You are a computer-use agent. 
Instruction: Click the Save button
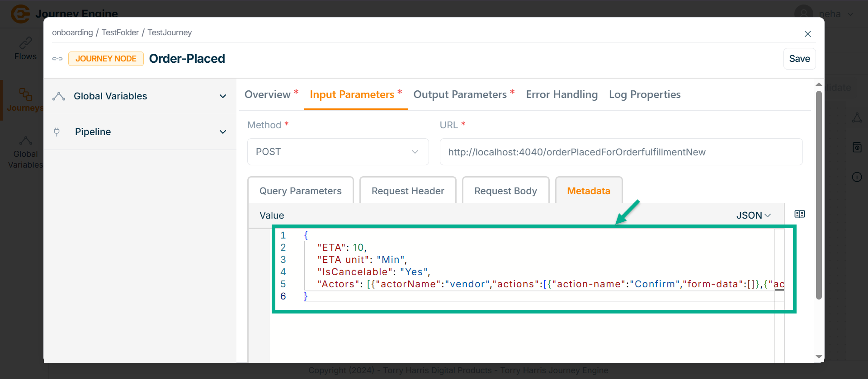(x=799, y=59)
